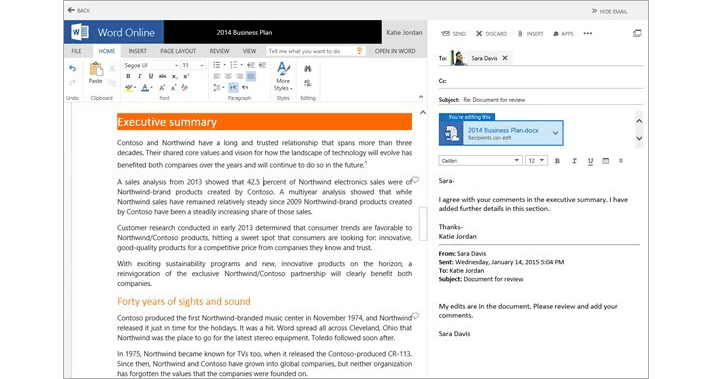Paste clipboard contents with the Paste button
The height and width of the screenshot is (379, 713).
point(95,73)
